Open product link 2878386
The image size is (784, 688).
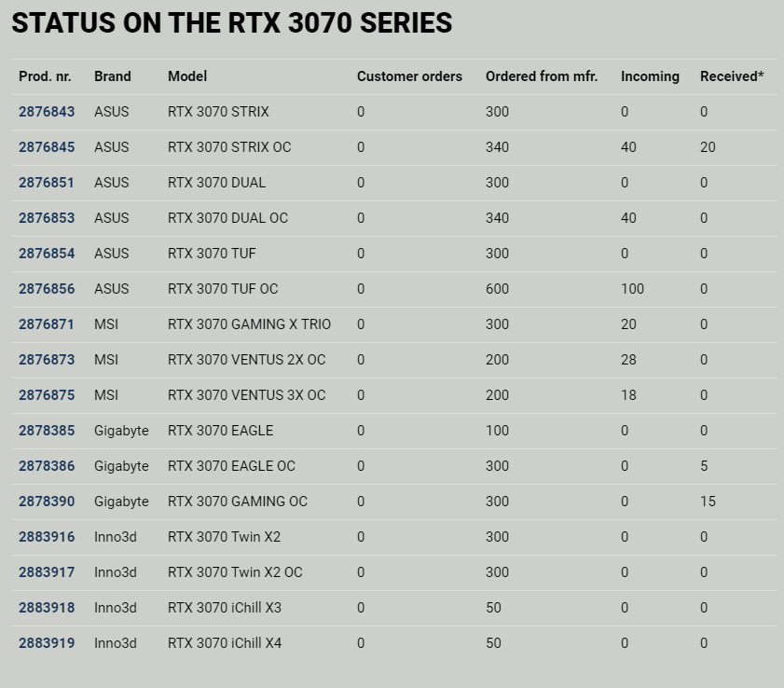47,466
